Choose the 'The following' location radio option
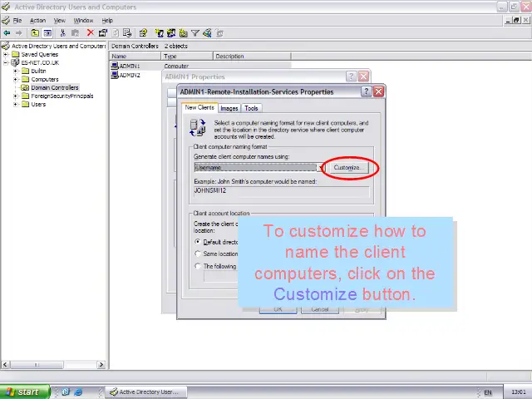The width and height of the screenshot is (532, 399). [198, 266]
